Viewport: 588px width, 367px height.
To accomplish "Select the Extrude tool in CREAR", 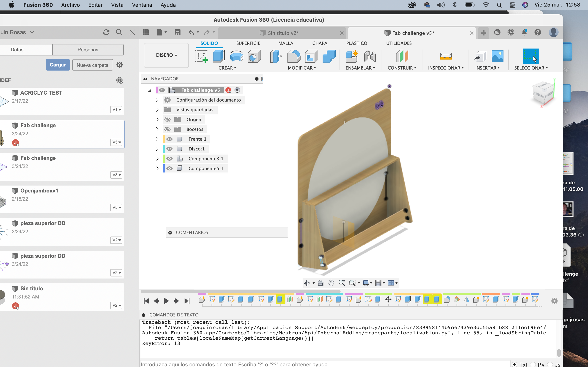I will point(219,56).
